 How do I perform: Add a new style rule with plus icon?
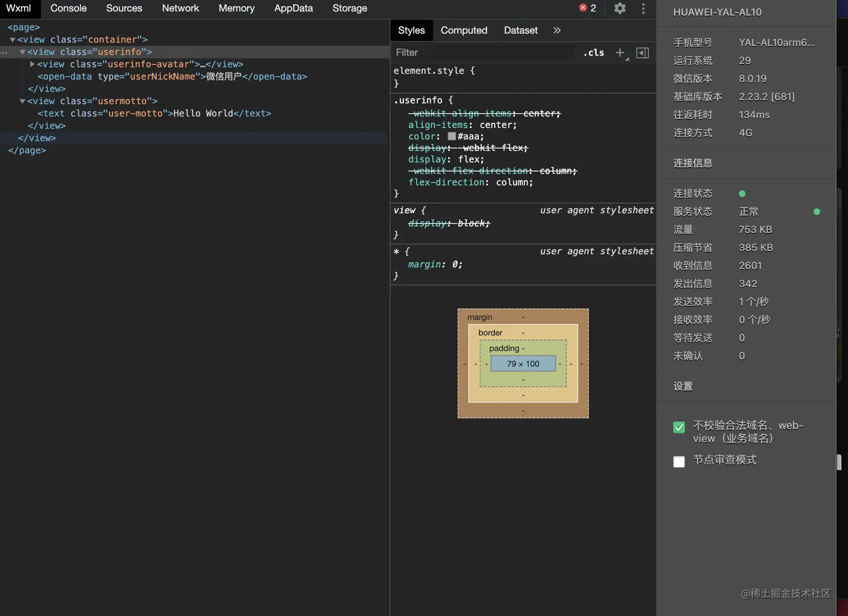[620, 52]
